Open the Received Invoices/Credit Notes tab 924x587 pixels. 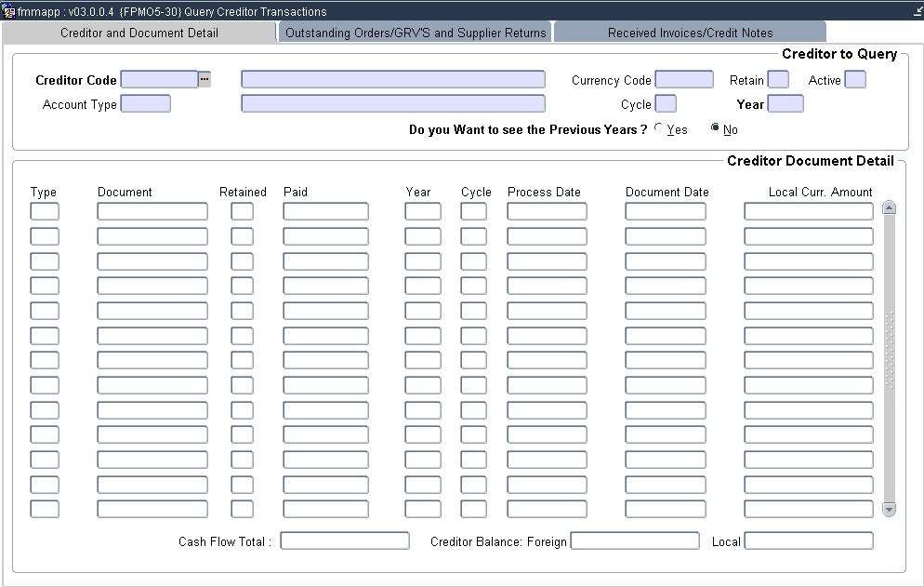point(690,33)
